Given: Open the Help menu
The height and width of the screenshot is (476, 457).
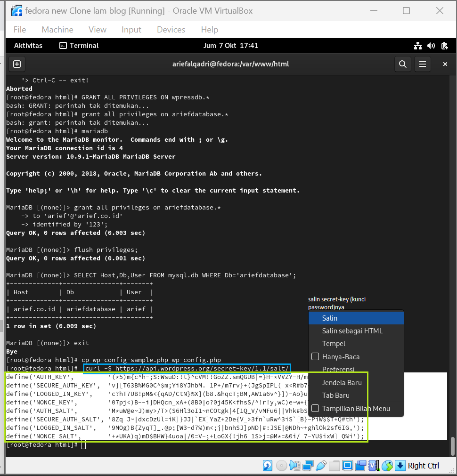Looking at the screenshot, I should [x=209, y=30].
